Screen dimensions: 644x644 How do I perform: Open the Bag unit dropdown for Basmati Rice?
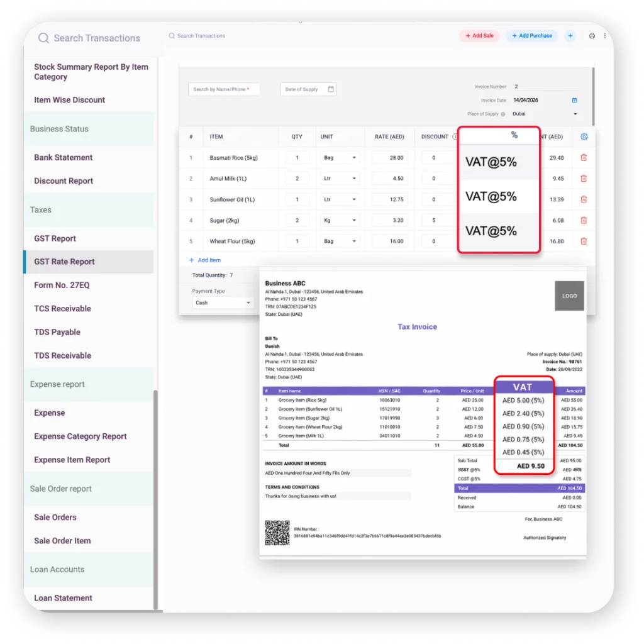[x=340, y=158]
